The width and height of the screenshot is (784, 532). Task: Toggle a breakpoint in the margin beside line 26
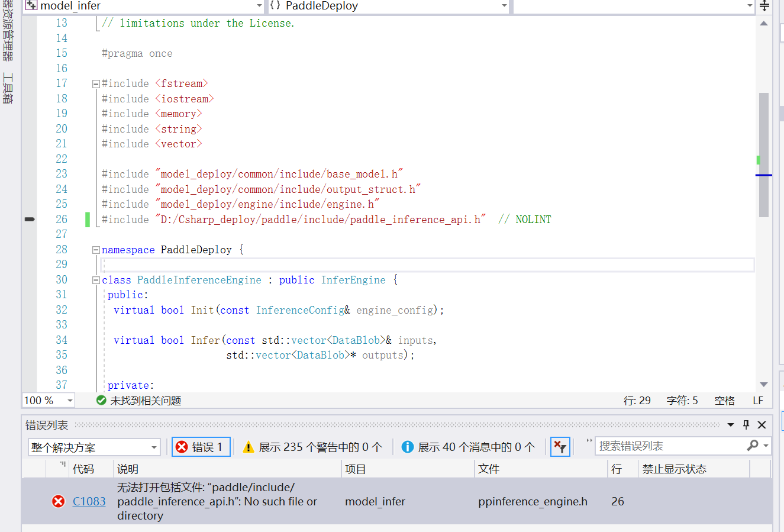pos(29,219)
